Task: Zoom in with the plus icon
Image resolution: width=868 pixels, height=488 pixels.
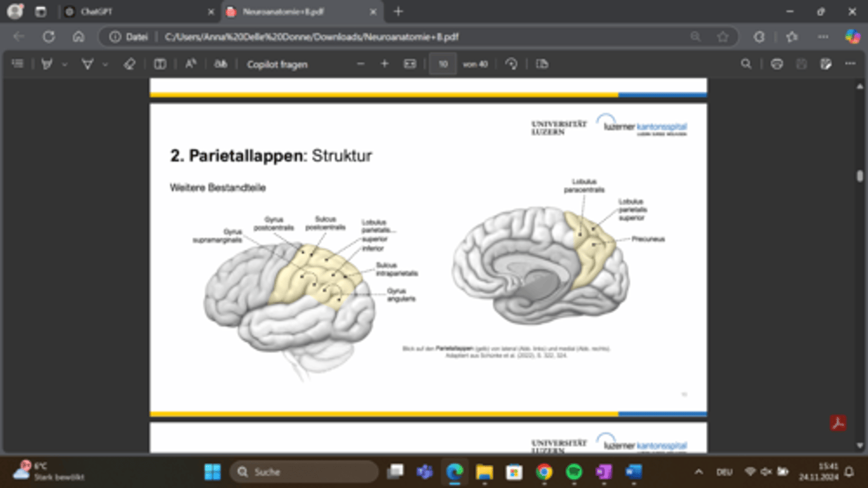Action: coord(385,64)
